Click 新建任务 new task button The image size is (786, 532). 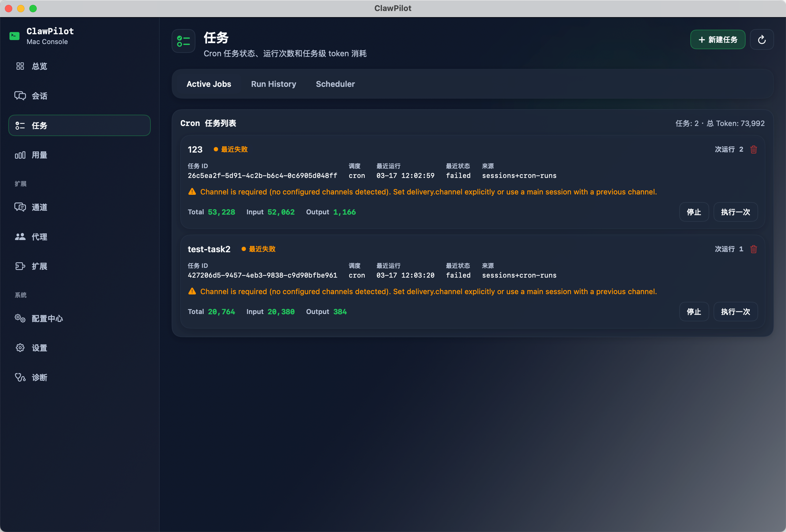[717, 39]
